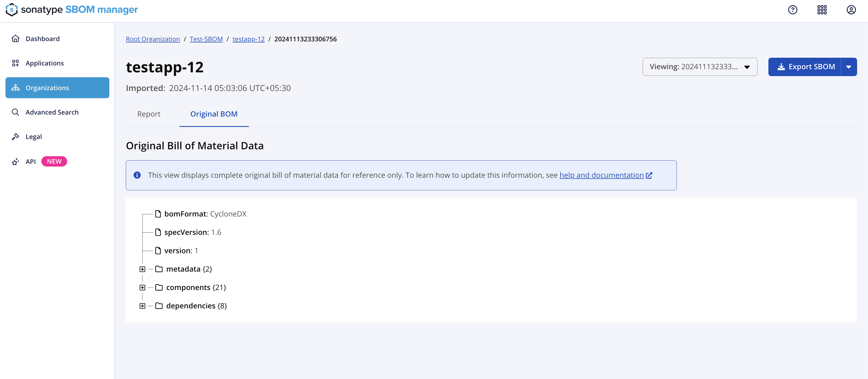Select the specVersion: 1.6 row
Viewport: 868px width, 379px height.
[188, 232]
